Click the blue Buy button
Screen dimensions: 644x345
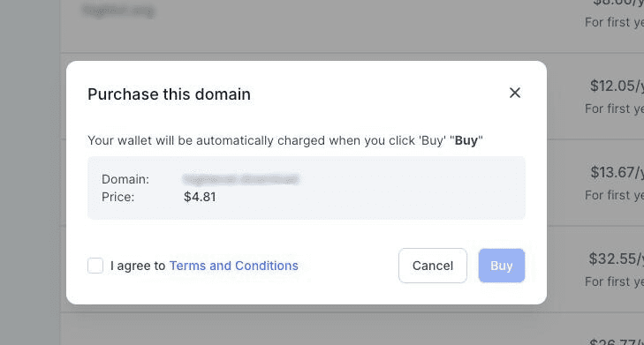(502, 266)
